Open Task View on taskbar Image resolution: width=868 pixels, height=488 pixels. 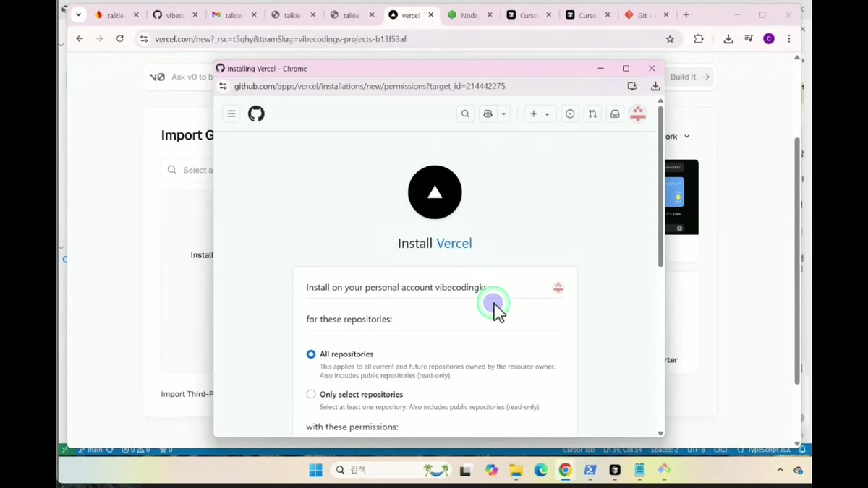tap(466, 471)
